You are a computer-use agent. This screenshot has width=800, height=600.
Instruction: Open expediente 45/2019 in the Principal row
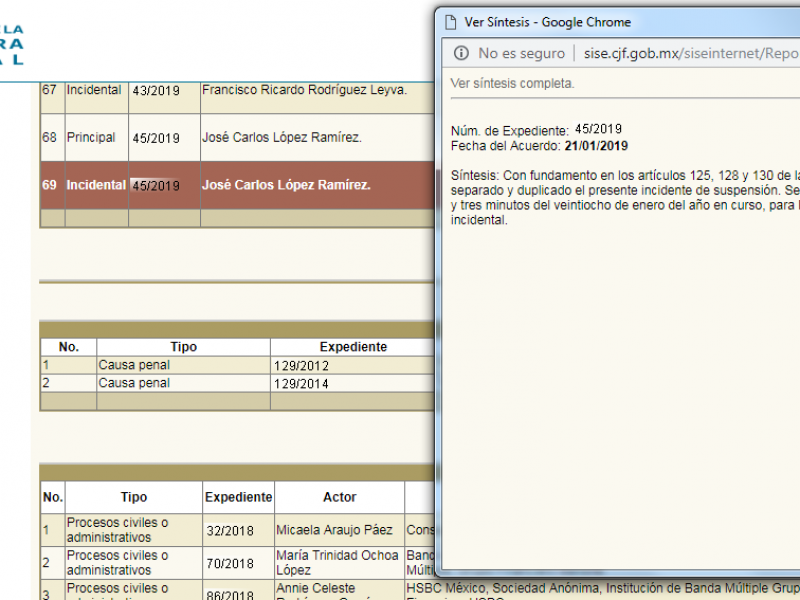156,138
